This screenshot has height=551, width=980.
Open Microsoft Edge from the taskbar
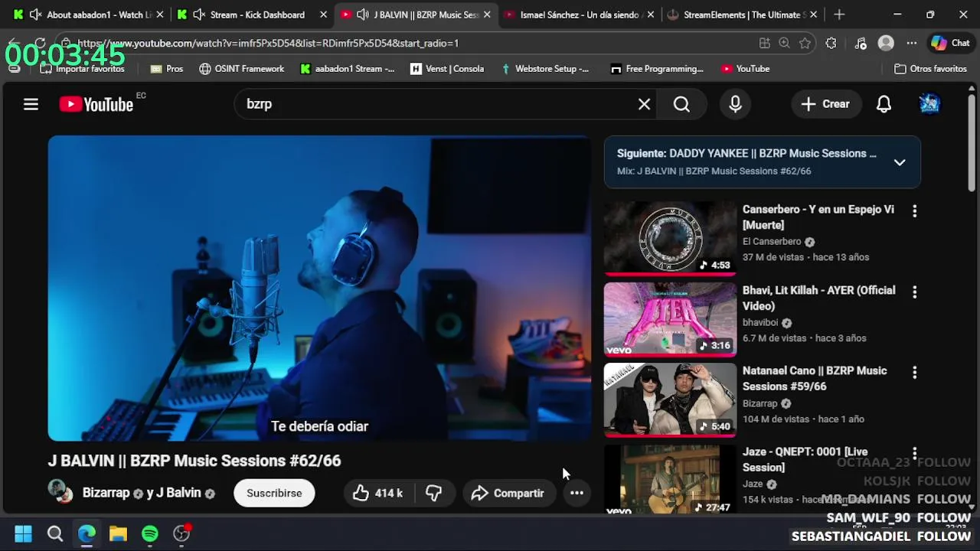[87, 533]
